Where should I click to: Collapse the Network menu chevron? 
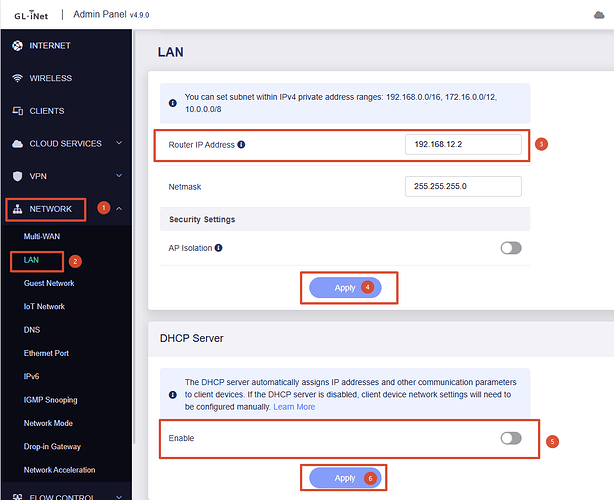coord(119,209)
